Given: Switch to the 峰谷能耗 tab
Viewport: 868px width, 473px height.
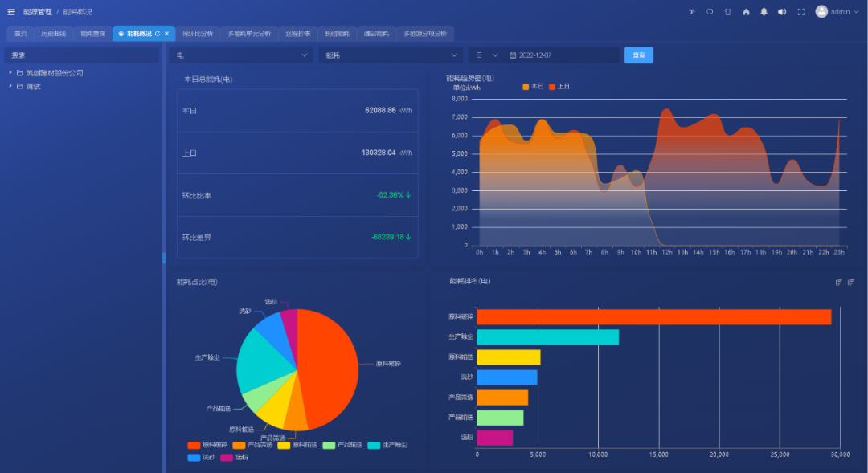Looking at the screenshot, I should point(376,34).
